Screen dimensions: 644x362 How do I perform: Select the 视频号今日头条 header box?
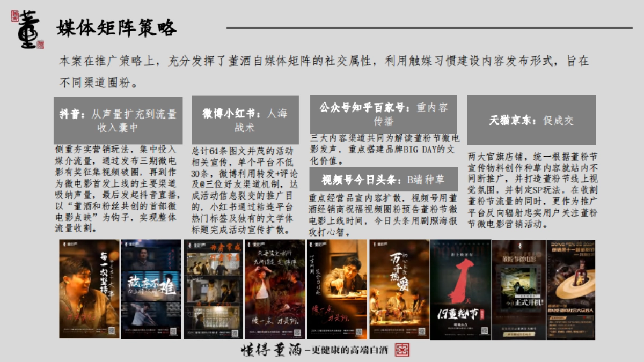coord(384,179)
